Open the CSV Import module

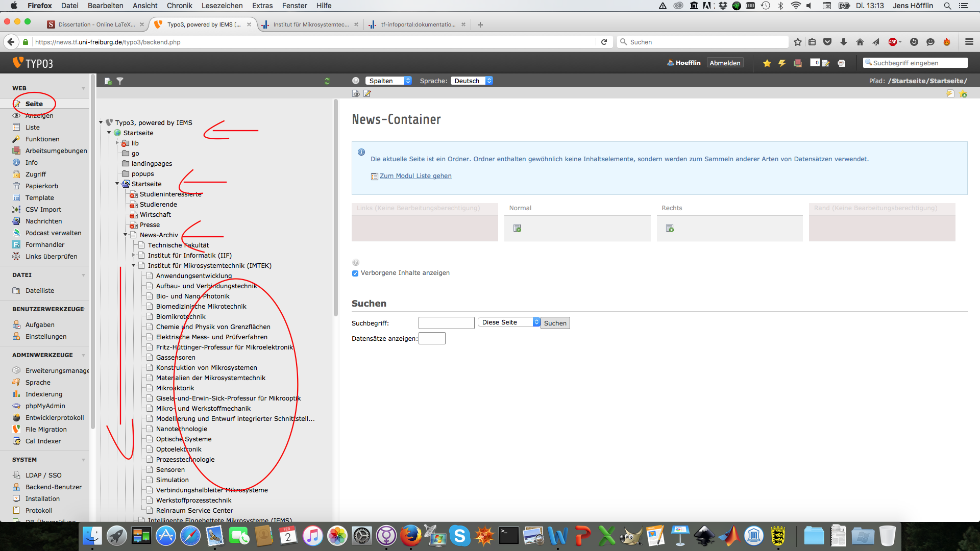coord(43,210)
